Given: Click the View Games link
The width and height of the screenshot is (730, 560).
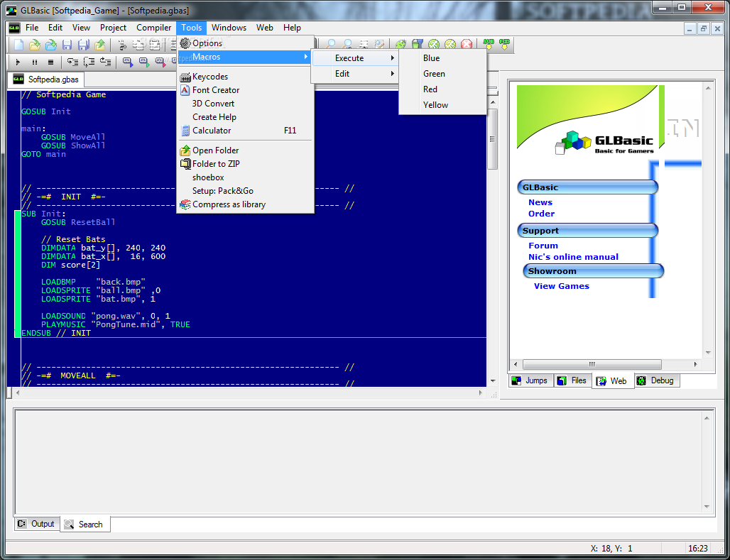Looking at the screenshot, I should click(x=562, y=286).
